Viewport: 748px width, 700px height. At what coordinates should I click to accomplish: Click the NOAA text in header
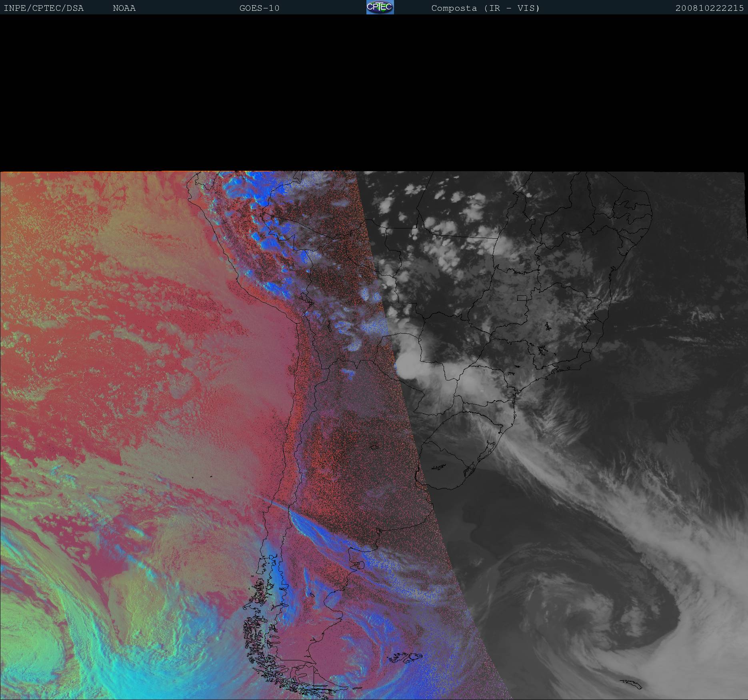pyautogui.click(x=124, y=8)
